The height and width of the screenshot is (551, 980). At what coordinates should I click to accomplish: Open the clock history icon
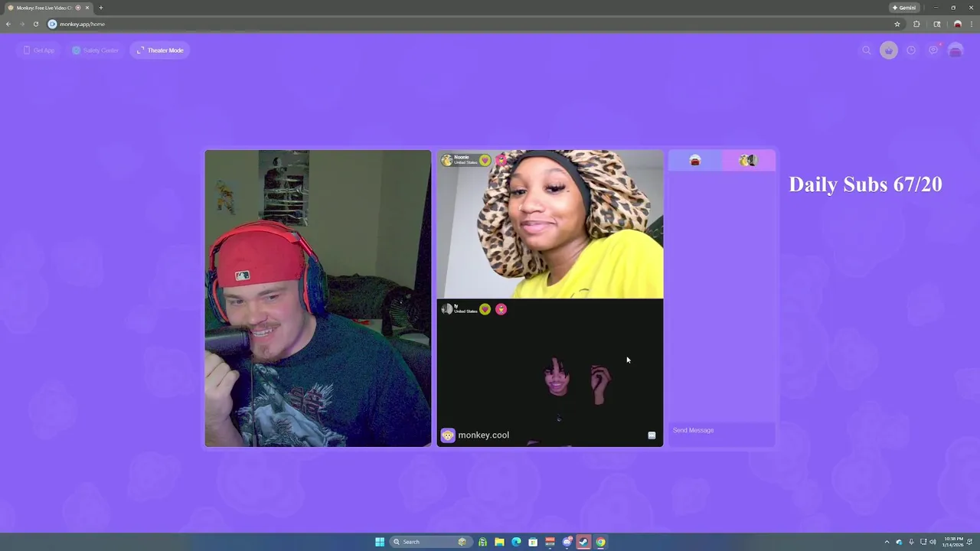tap(911, 51)
